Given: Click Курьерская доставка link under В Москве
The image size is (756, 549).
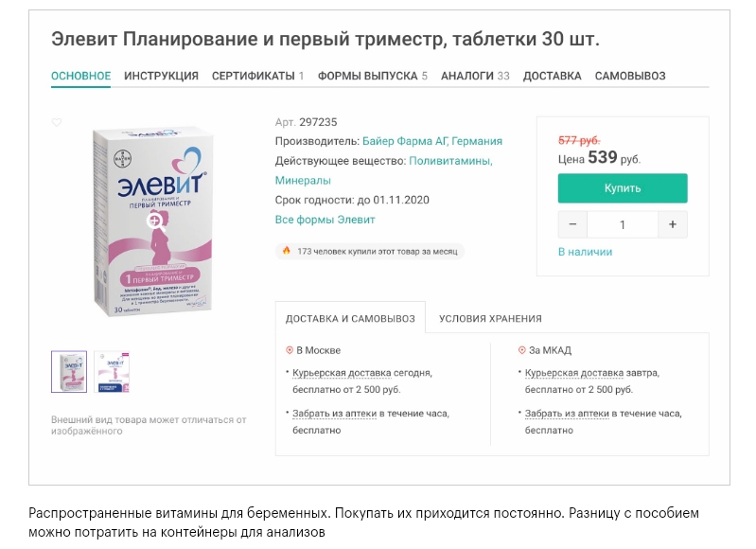Looking at the screenshot, I should [340, 373].
